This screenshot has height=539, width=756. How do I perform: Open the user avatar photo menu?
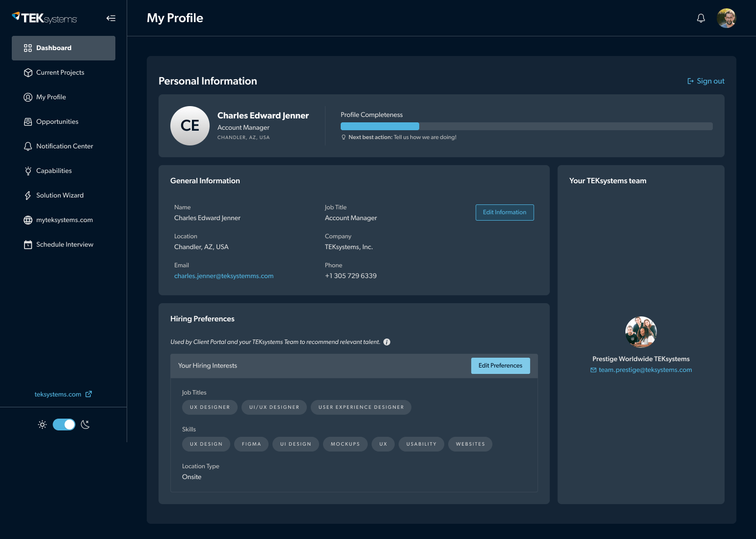coord(726,18)
